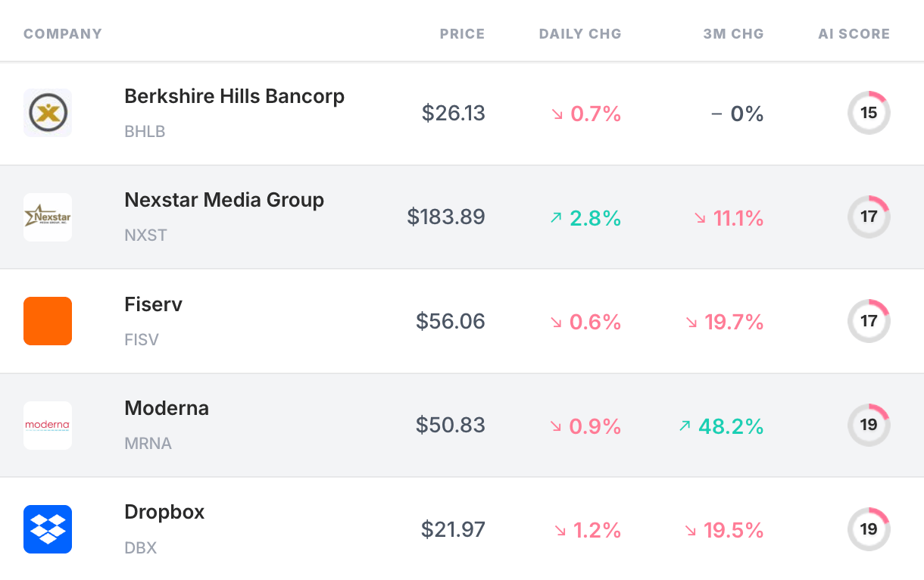
Task: Click the orange Fiserv logo icon
Action: click(x=48, y=321)
